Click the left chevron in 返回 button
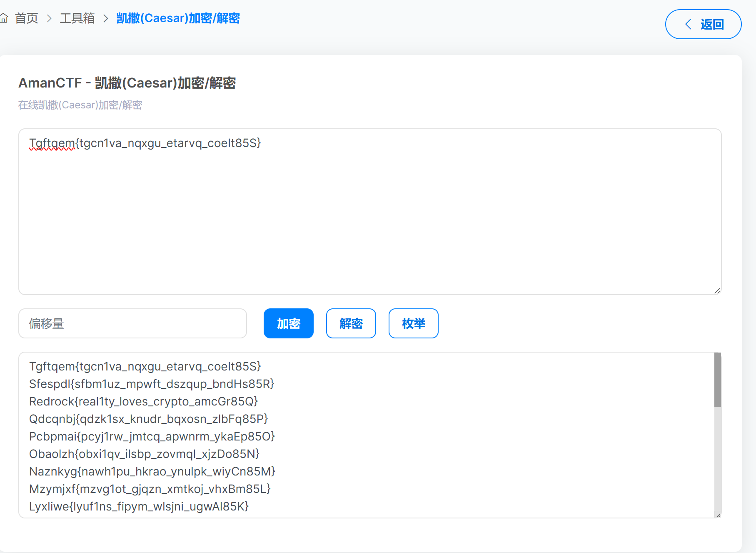The width and height of the screenshot is (756, 553). (x=688, y=24)
